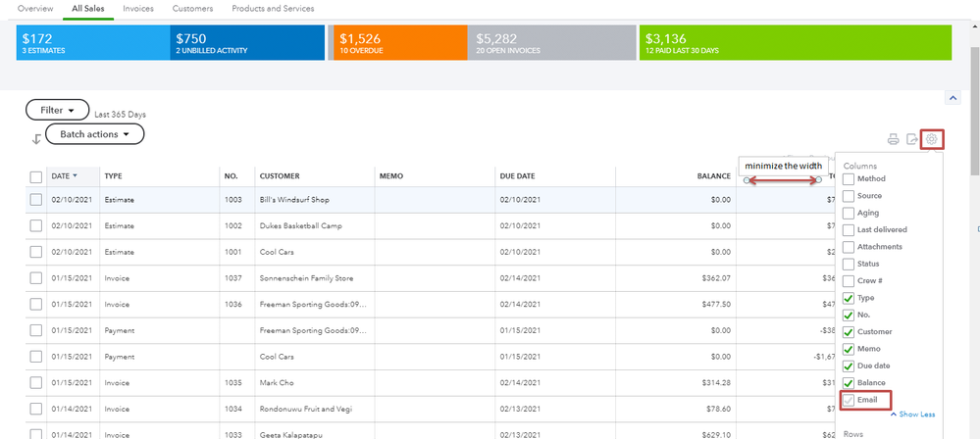The image size is (980, 439).
Task: Sort by the DATE column arrow
Action: click(x=76, y=176)
